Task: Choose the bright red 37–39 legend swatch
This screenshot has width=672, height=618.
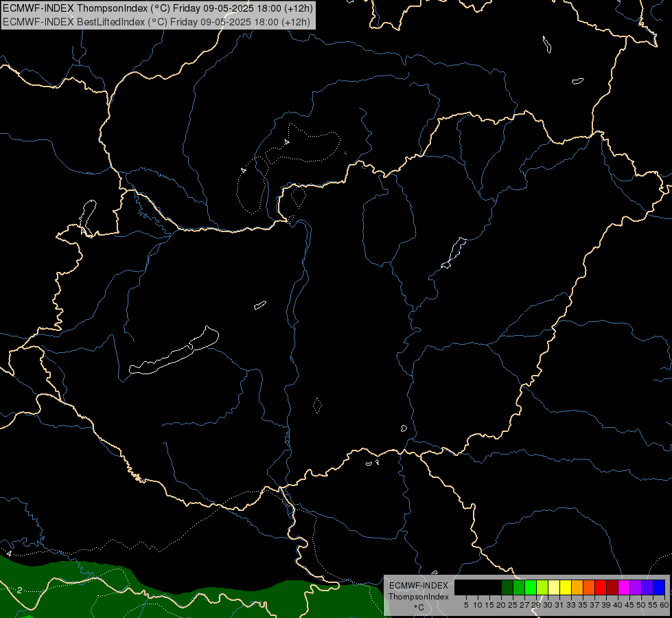Action: (x=601, y=587)
